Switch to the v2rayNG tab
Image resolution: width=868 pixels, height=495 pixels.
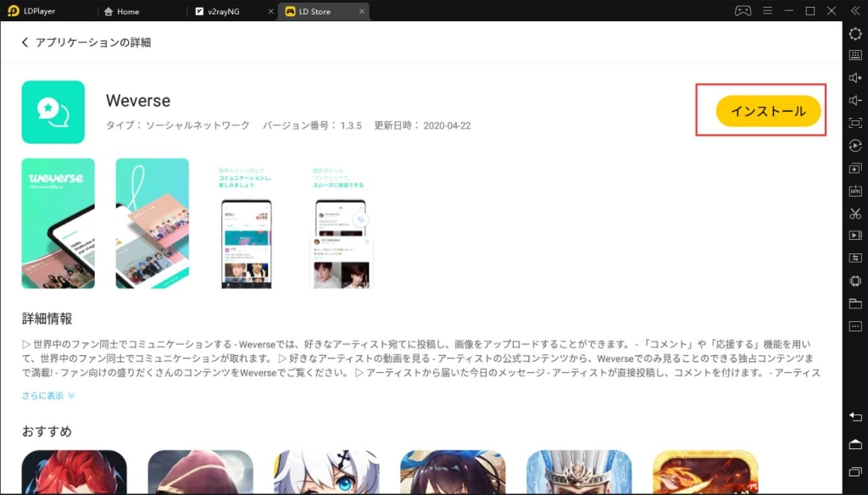[218, 11]
